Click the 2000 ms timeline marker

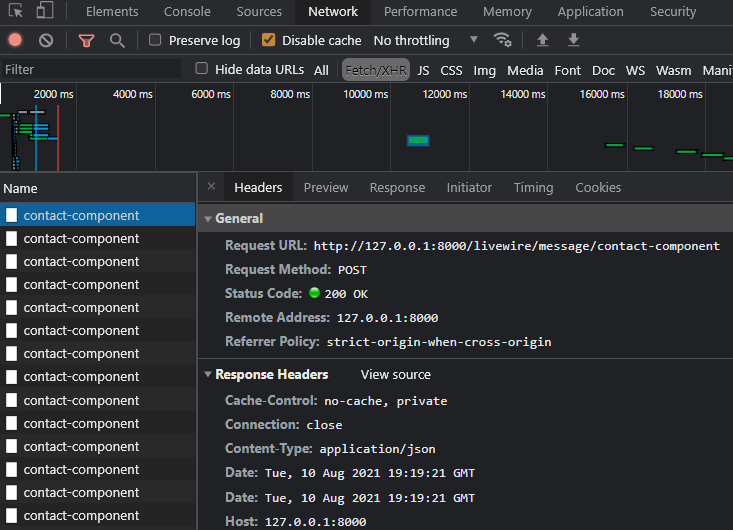coord(53,94)
